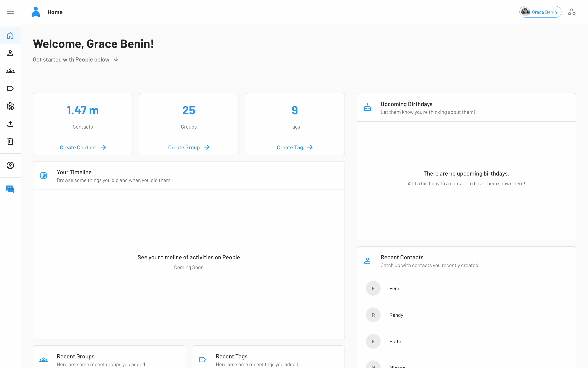This screenshot has height=368, width=588.
Task: Open apps switcher icon at top right
Action: point(571,12)
